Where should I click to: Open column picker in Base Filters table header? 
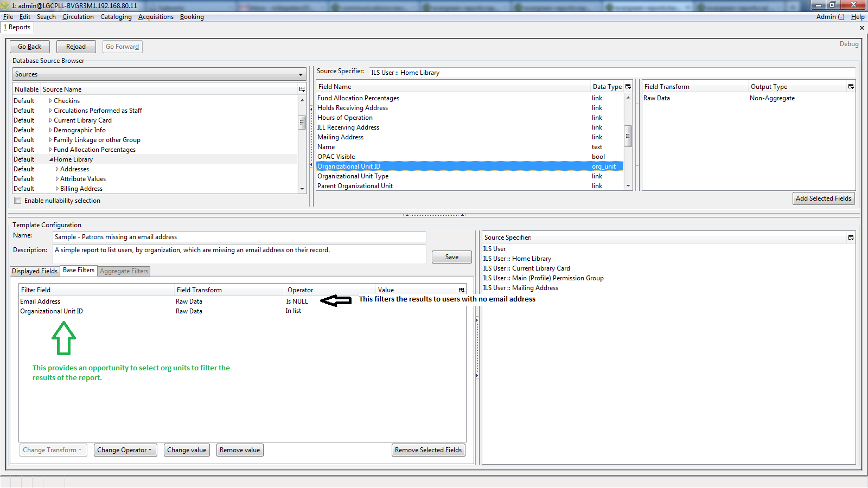pyautogui.click(x=461, y=290)
